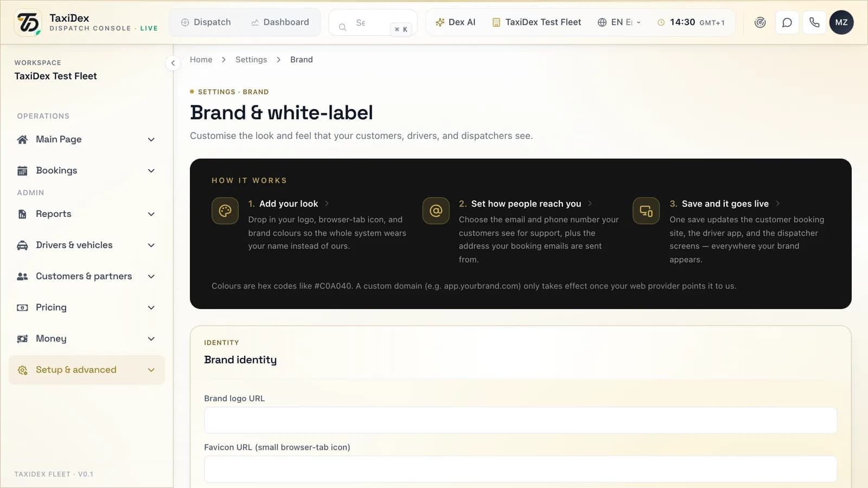Click the Drivers & vehicles car icon

pyautogui.click(x=22, y=245)
